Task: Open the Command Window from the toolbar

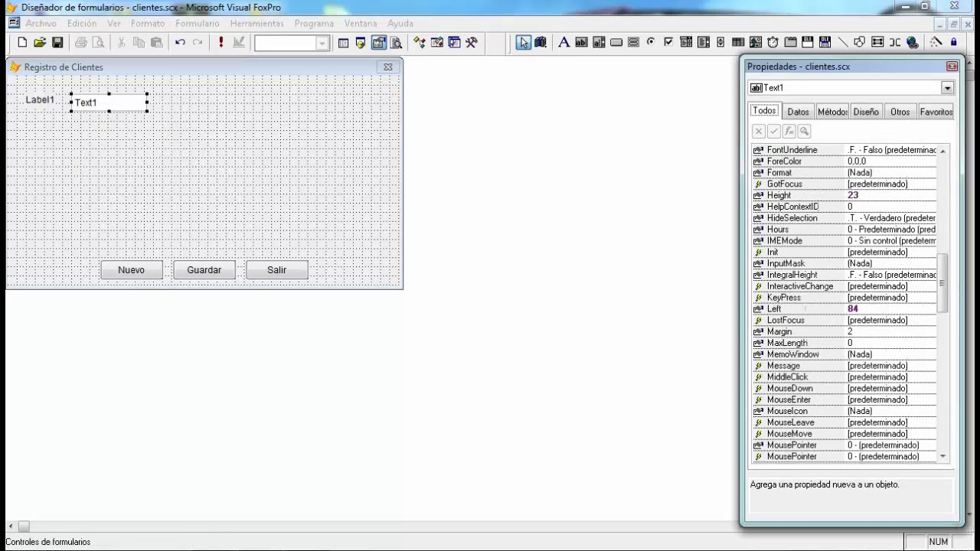Action: [343, 43]
